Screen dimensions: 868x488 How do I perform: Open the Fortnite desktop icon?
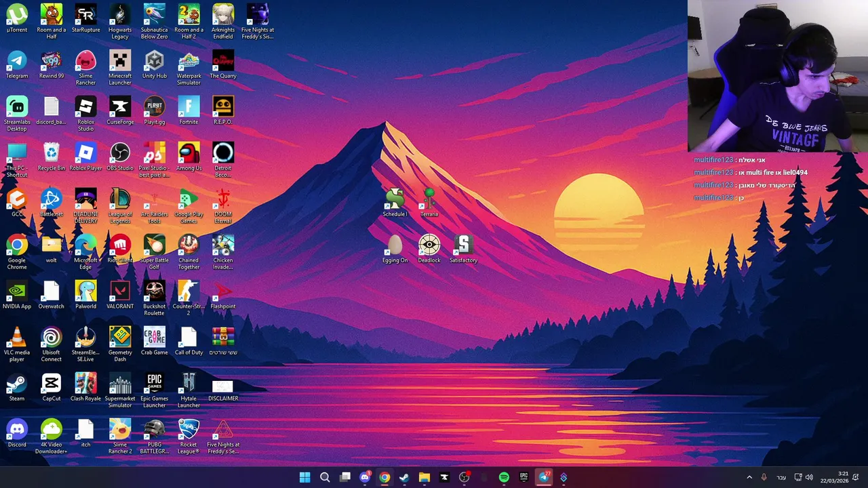point(189,111)
